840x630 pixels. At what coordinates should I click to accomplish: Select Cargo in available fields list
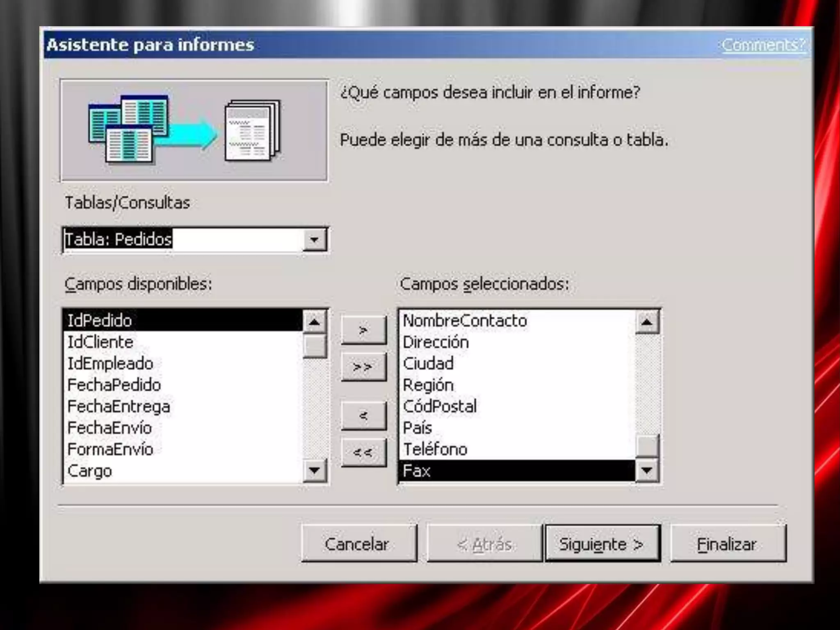click(90, 471)
